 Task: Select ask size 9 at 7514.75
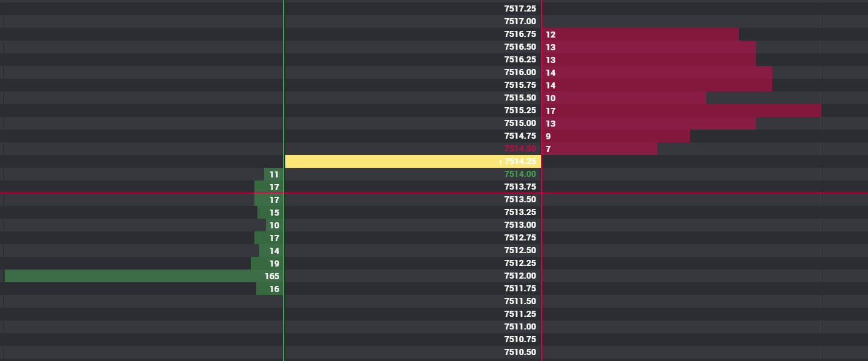548,136
